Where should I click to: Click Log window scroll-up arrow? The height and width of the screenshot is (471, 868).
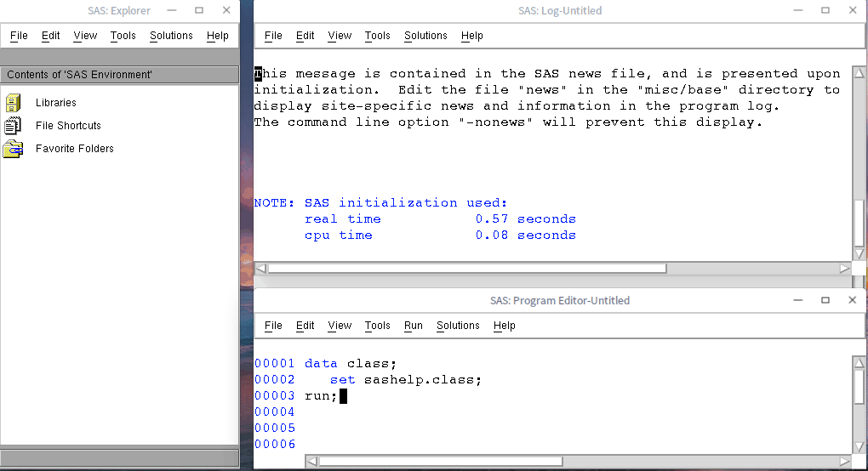[859, 73]
